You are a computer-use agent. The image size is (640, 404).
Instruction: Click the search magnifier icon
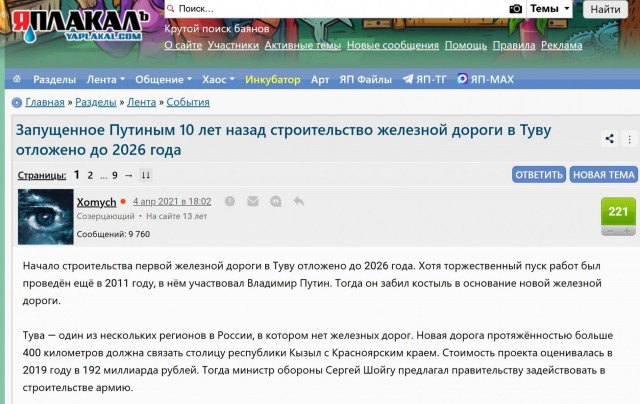[x=171, y=9]
